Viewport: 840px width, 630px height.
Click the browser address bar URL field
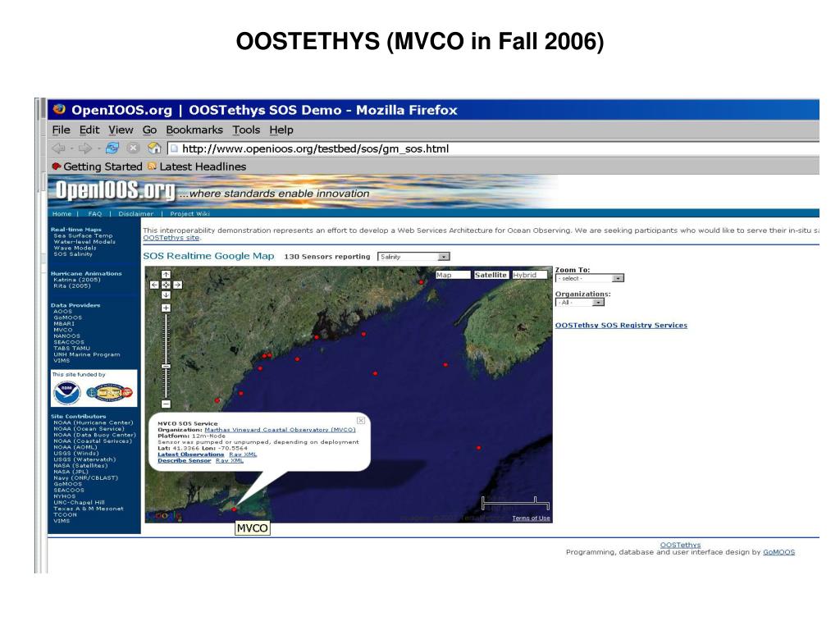point(493,148)
